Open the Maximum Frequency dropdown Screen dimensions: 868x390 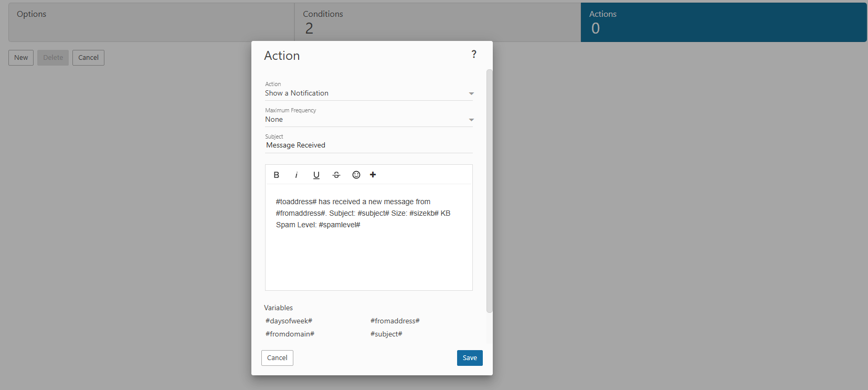click(x=368, y=120)
